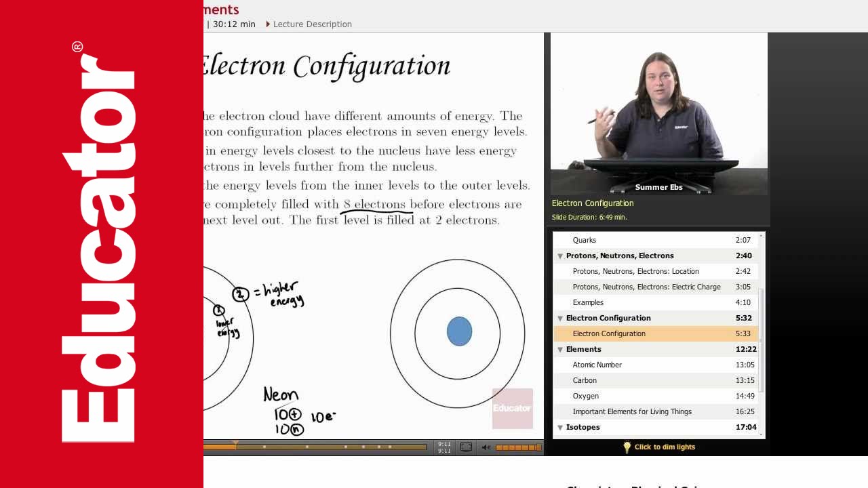
Task: Jump to the Carbon slide
Action: point(656,380)
